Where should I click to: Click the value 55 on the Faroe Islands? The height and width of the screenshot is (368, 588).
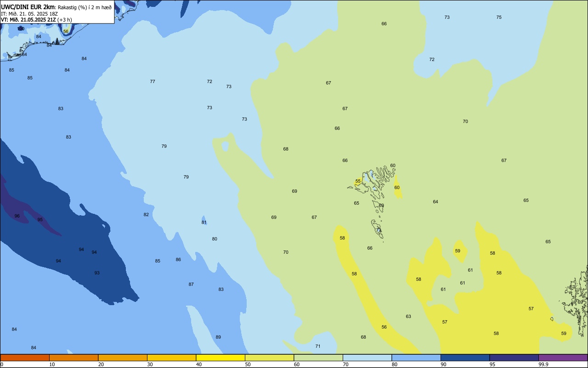click(x=358, y=181)
